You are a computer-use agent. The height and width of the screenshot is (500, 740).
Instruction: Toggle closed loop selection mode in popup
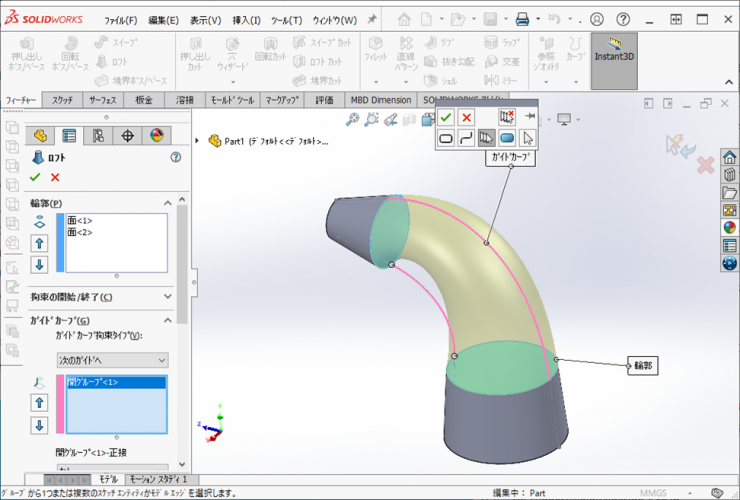(x=446, y=138)
